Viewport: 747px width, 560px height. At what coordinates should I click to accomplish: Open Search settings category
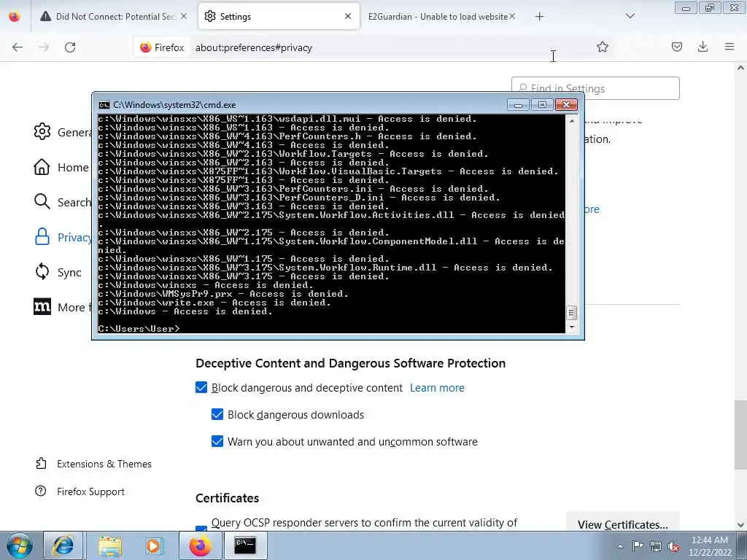point(62,203)
